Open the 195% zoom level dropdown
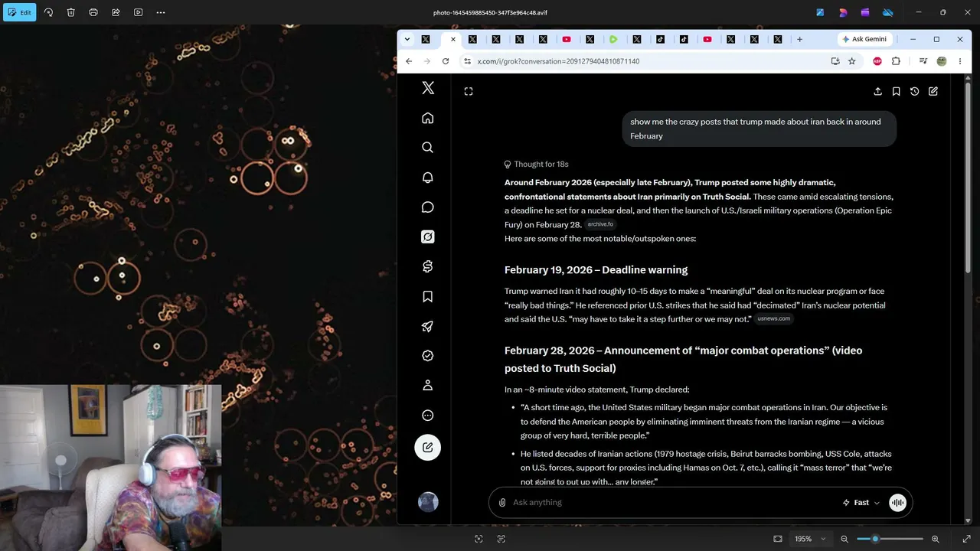 812,539
